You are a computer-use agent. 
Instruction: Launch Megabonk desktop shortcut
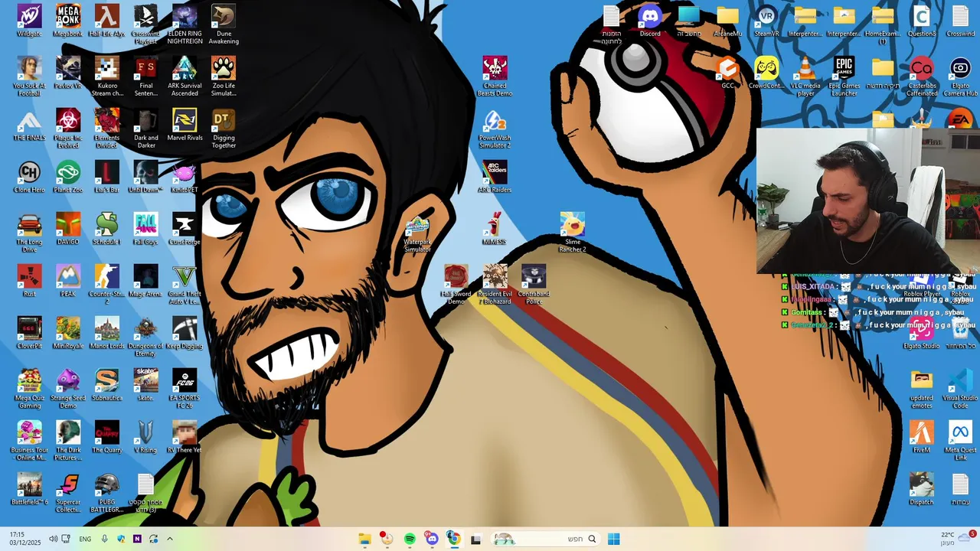click(68, 21)
